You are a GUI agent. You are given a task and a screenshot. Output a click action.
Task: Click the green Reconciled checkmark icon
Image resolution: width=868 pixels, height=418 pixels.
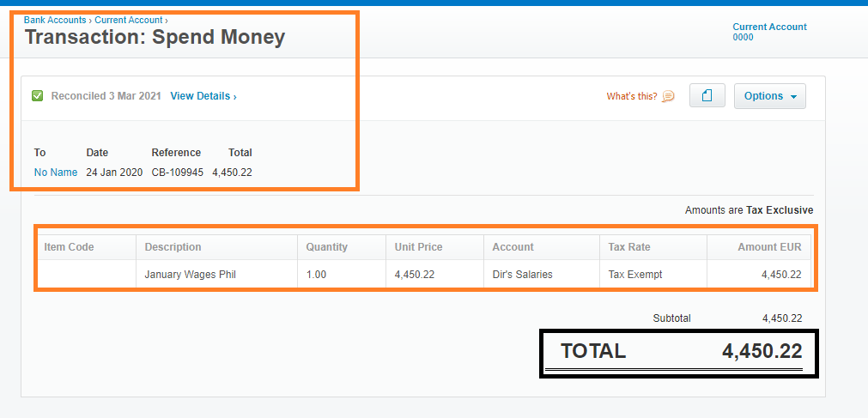point(38,96)
